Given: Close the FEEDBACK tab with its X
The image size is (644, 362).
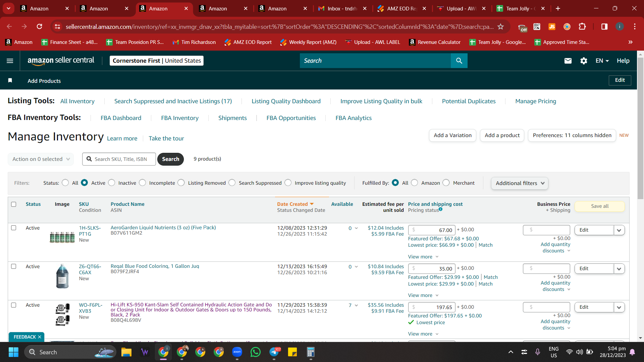Looking at the screenshot, I should [40, 337].
